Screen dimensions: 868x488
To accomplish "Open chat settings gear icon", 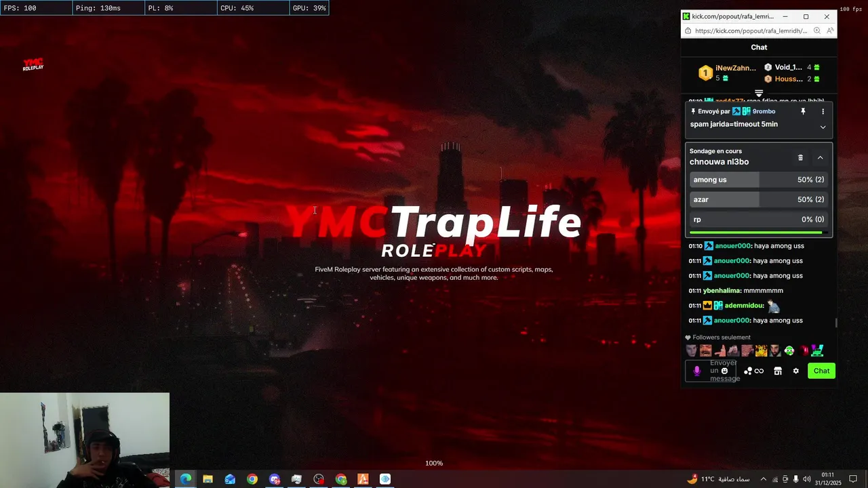I will 796,371.
